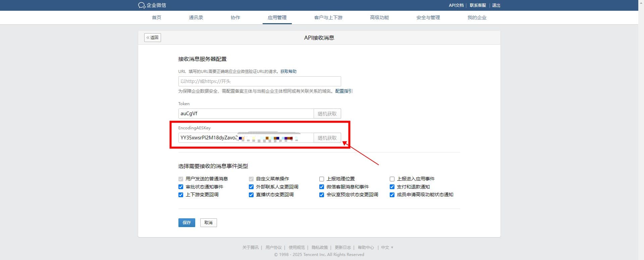This screenshot has height=260, width=644.
Task: Uncheck 上下游变更回调
Action: (x=181, y=195)
